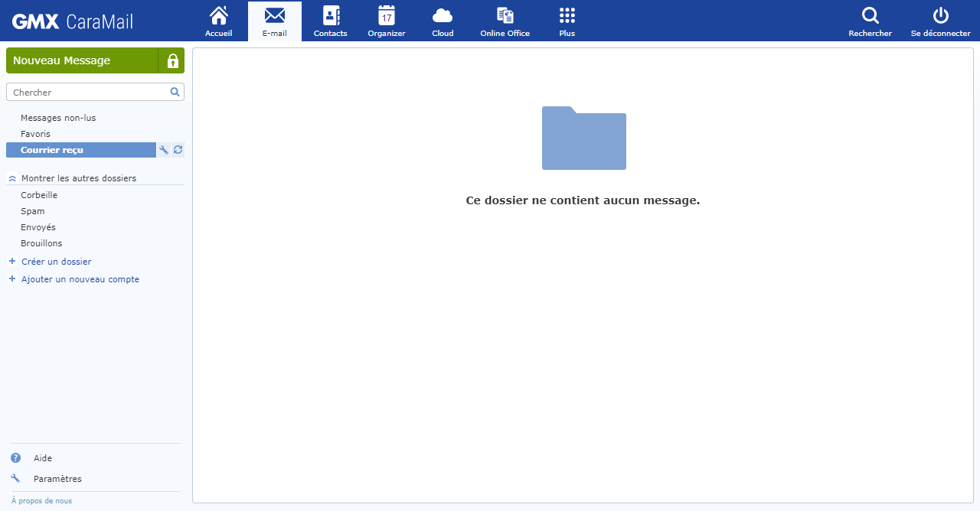Launch Online Office
This screenshot has height=511, width=980.
[x=505, y=21]
